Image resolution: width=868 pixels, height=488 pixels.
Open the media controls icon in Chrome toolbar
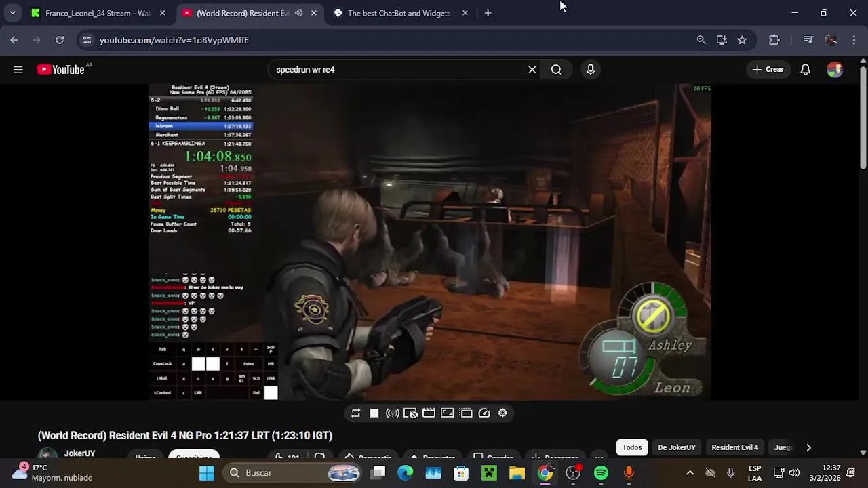pyautogui.click(x=808, y=40)
